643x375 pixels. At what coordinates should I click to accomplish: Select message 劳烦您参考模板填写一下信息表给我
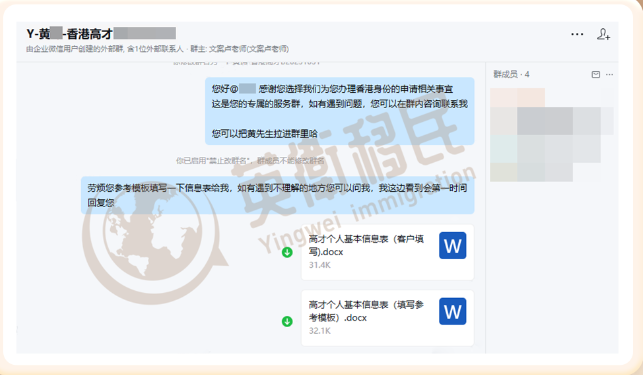click(278, 195)
